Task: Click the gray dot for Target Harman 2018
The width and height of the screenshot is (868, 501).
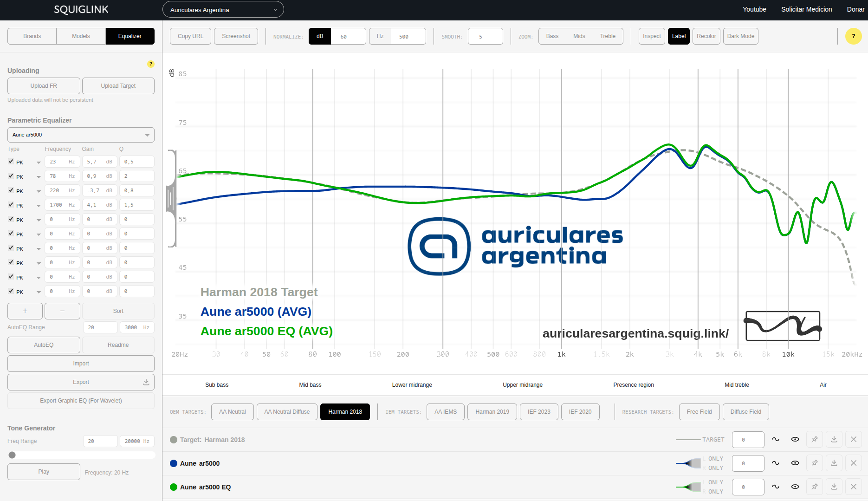Action: [x=174, y=440]
